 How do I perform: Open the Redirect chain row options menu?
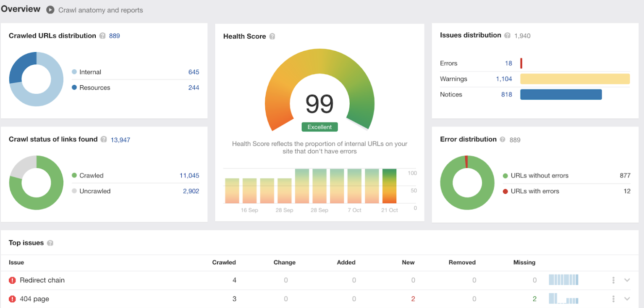click(x=613, y=280)
